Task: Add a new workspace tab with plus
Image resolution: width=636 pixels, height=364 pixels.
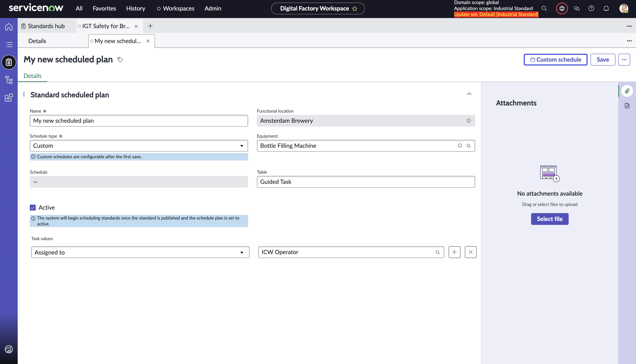Action: (x=150, y=26)
